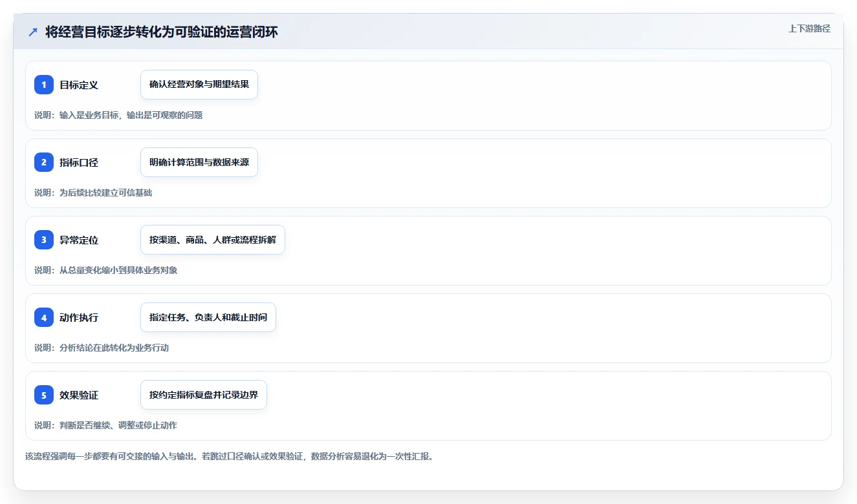The height and width of the screenshot is (504, 857).
Task: Select the 确认经营对象与期望结果 chip
Action: click(x=199, y=85)
